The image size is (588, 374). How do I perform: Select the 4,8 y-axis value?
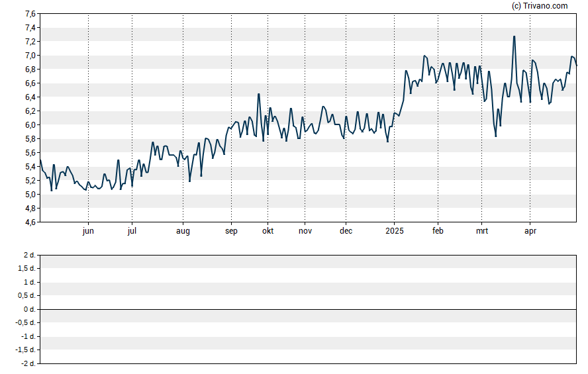pos(30,209)
